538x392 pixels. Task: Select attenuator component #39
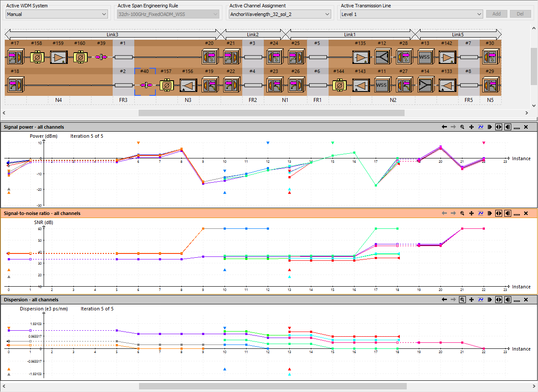[101, 57]
